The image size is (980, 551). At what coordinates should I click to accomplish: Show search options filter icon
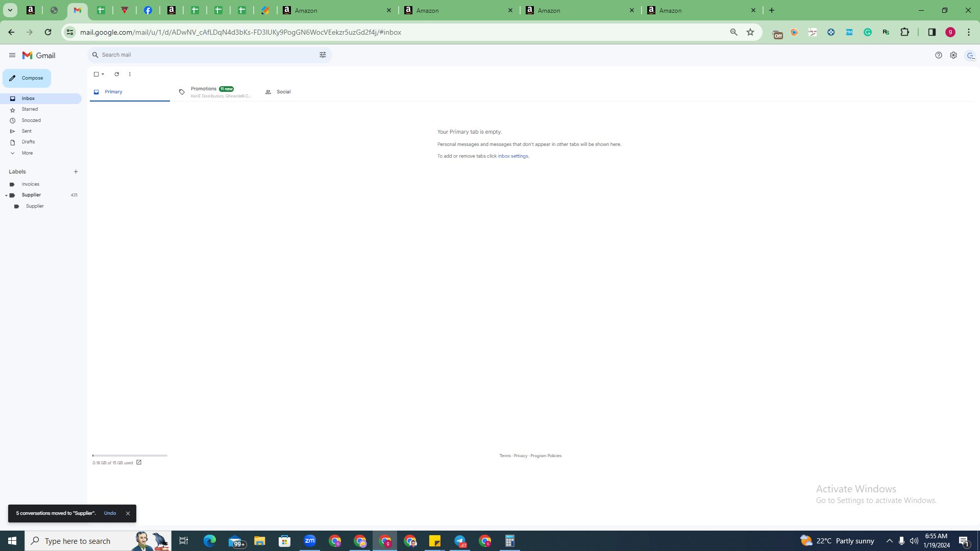pyautogui.click(x=323, y=55)
